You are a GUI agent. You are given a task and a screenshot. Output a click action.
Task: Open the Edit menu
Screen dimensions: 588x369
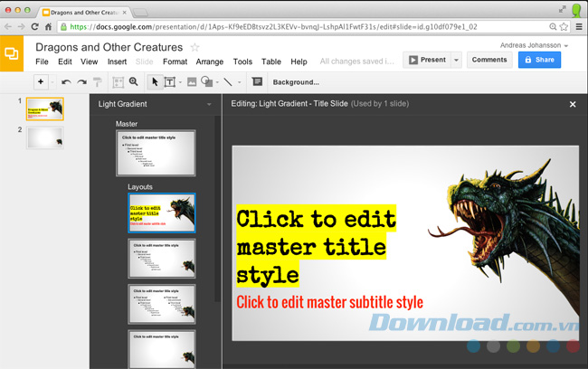[x=65, y=61]
